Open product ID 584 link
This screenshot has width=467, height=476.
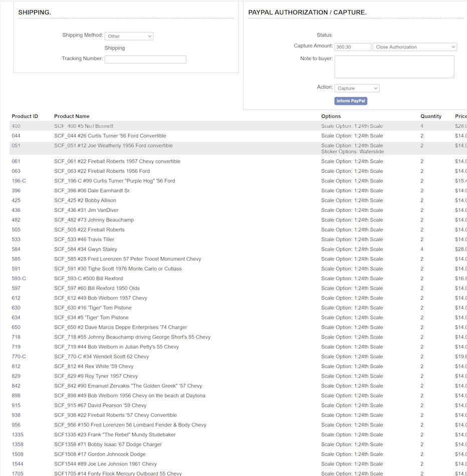coord(16,249)
